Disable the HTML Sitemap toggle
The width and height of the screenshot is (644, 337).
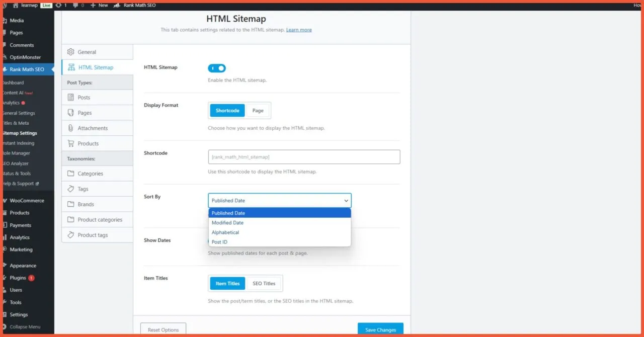pos(216,68)
